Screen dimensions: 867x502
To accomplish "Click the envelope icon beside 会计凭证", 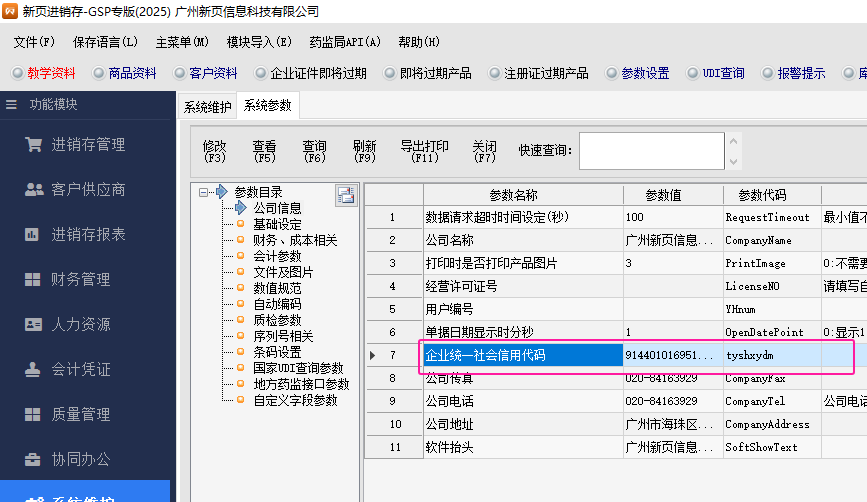I will point(33,370).
